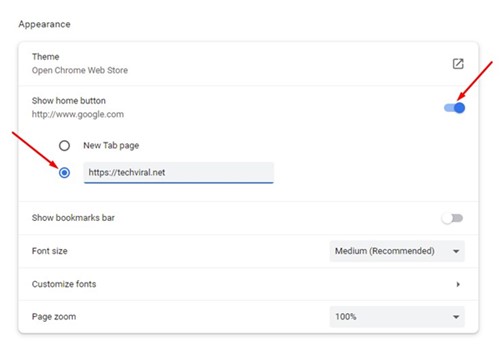This screenshot has width=500, height=360.
Task: Click the Open Chrome Web Store text
Action: [x=80, y=70]
